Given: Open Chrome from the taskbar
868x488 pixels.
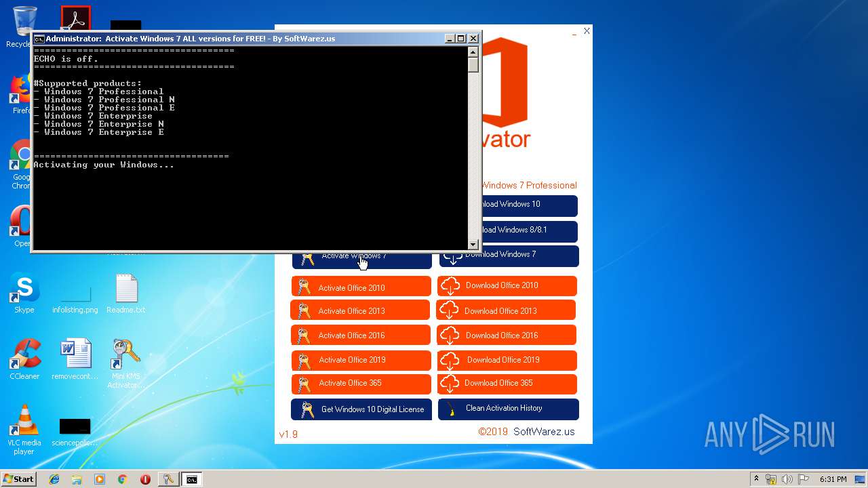Looking at the screenshot, I should pos(123,479).
